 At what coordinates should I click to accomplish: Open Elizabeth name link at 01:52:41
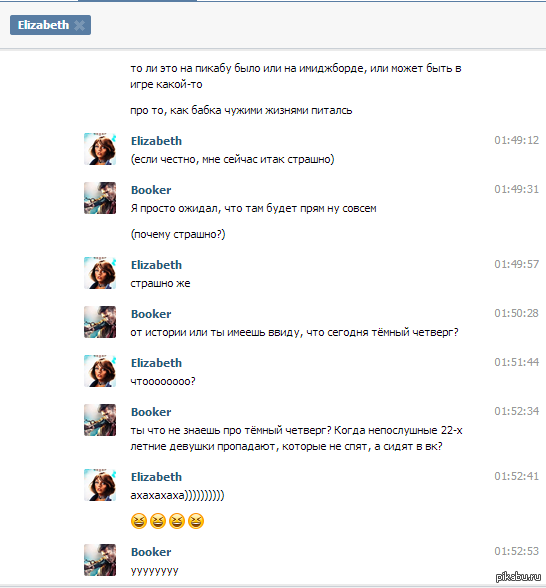(156, 477)
